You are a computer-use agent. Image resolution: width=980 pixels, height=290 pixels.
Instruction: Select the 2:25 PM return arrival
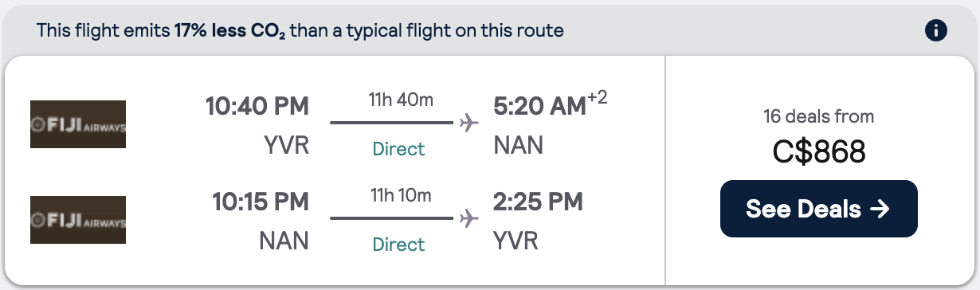tap(538, 202)
